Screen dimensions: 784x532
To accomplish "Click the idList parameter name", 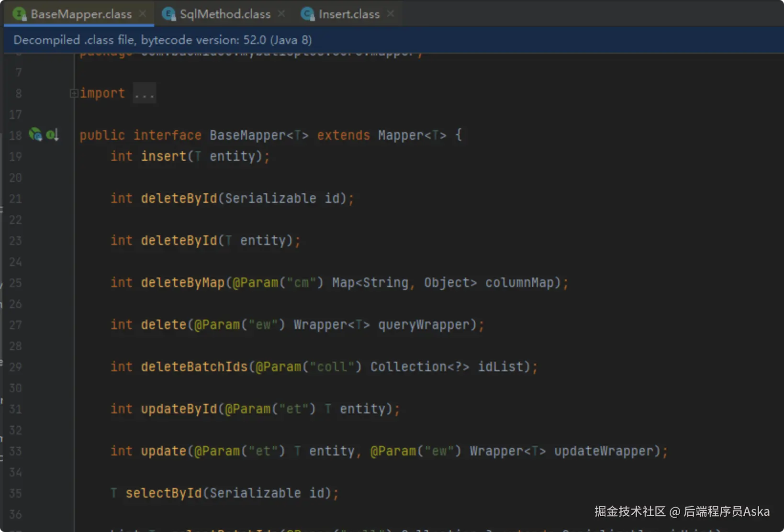I will 501,367.
